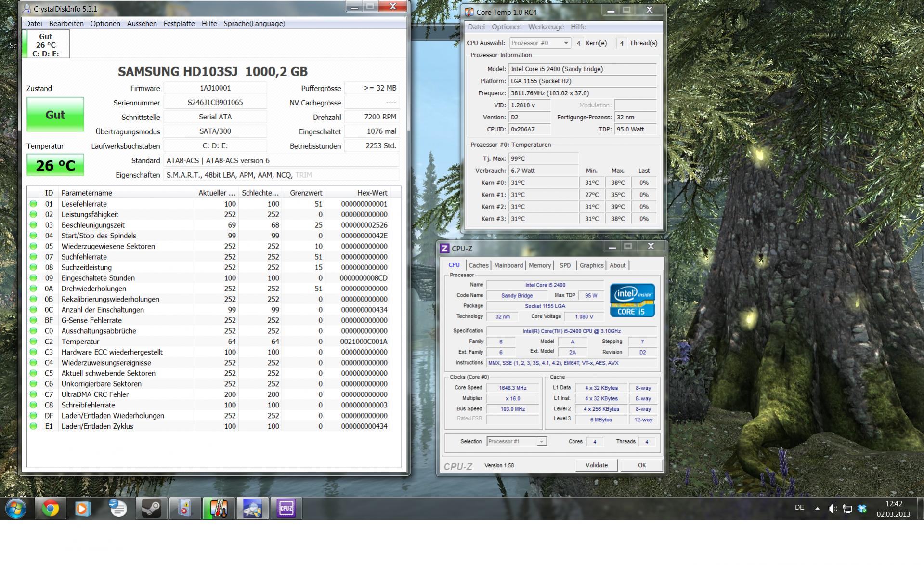Open the Sprache(Language) menu
The width and height of the screenshot is (924, 565).
click(254, 23)
